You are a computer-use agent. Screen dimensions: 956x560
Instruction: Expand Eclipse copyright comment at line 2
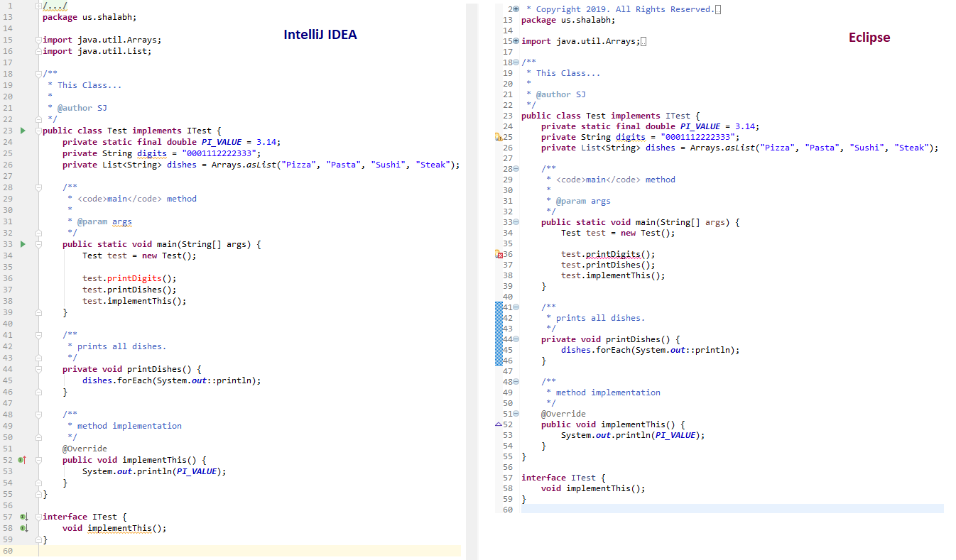point(516,9)
